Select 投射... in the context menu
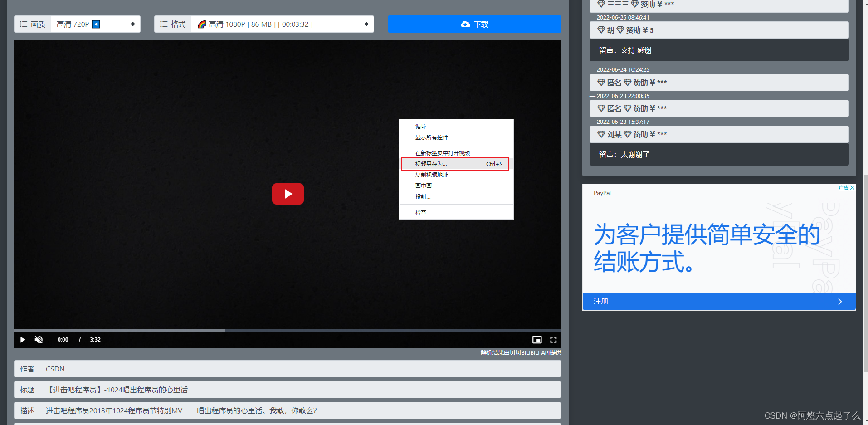Screen dimensions: 868x425 [456, 196]
